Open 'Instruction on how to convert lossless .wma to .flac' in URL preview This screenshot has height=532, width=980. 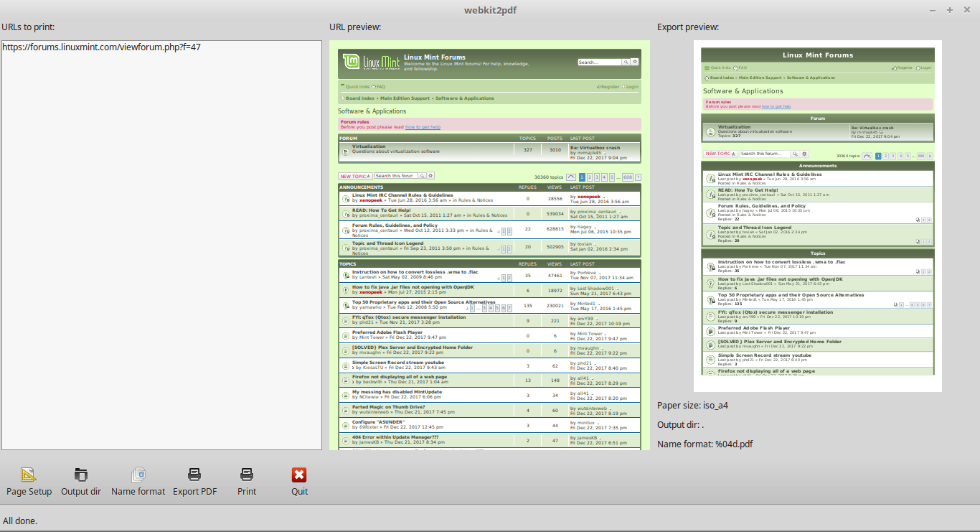(x=415, y=272)
